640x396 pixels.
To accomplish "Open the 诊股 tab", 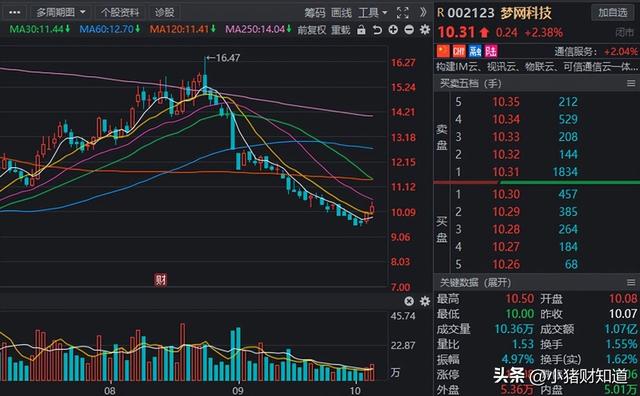I will [x=164, y=13].
